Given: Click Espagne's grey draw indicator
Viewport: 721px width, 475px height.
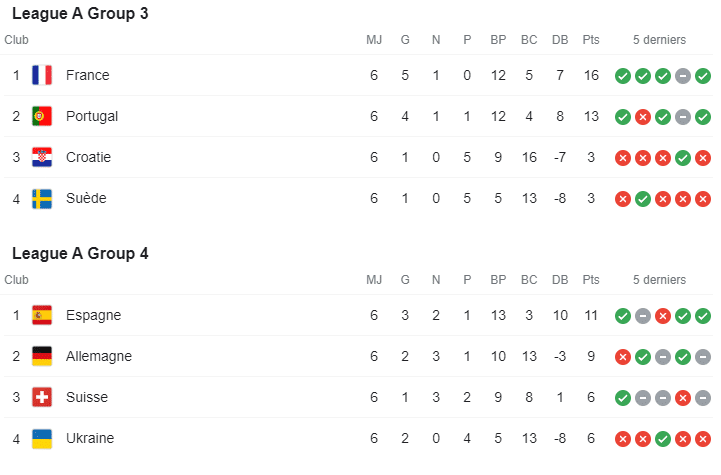Looking at the screenshot, I should [x=643, y=316].
